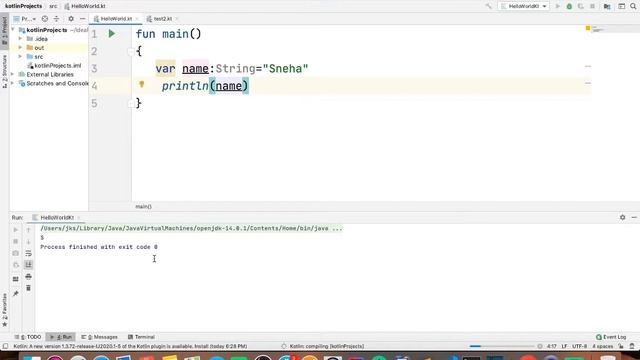Toggle soft-wrap in Run console

(x=29, y=253)
